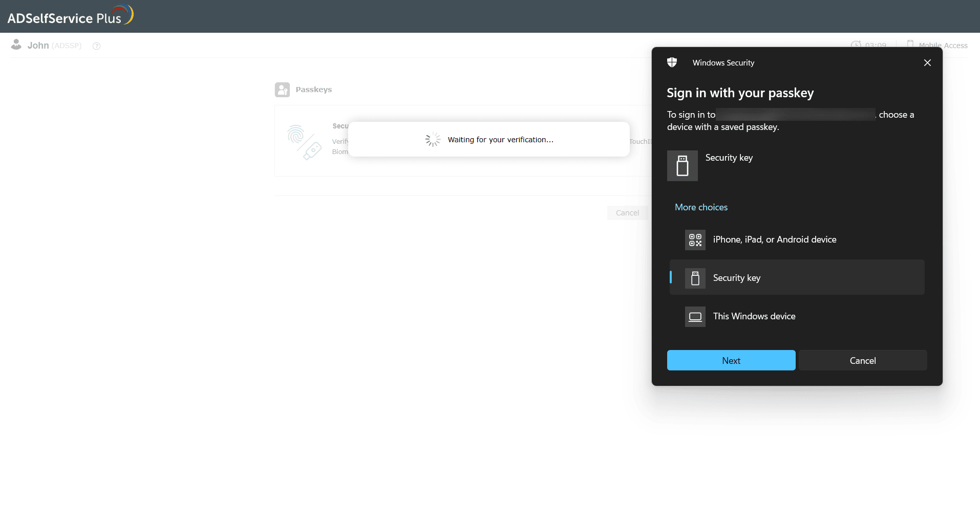The image size is (980, 524).
Task: Click the monitor icon beside This Windows device
Action: 695,316
